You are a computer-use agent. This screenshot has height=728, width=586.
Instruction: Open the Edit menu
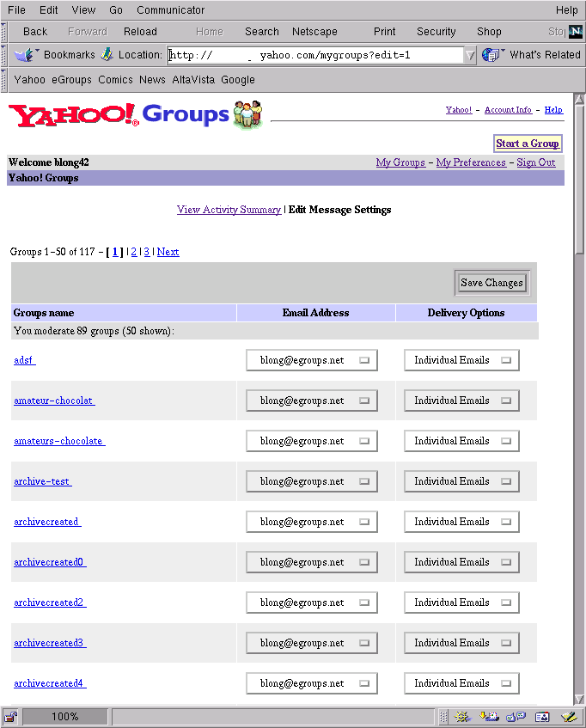tap(48, 10)
